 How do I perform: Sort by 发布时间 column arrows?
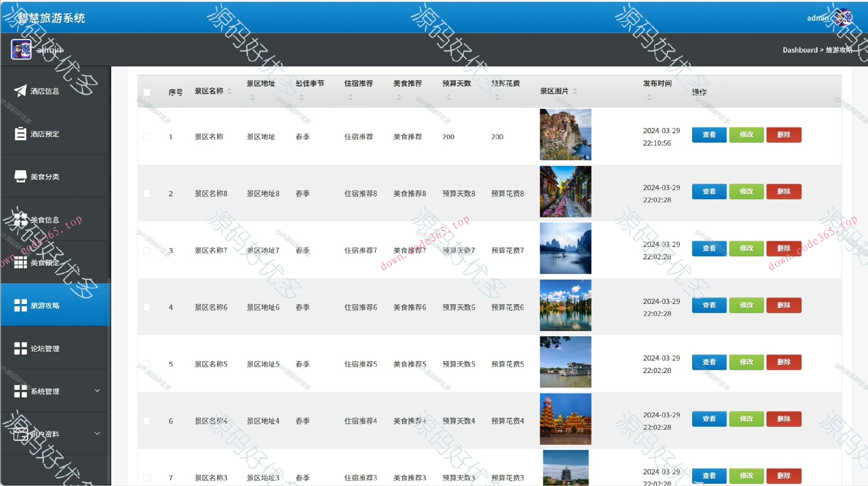coord(649,97)
